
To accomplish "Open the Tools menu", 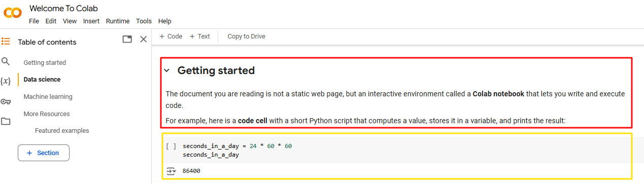I will click(x=144, y=21).
